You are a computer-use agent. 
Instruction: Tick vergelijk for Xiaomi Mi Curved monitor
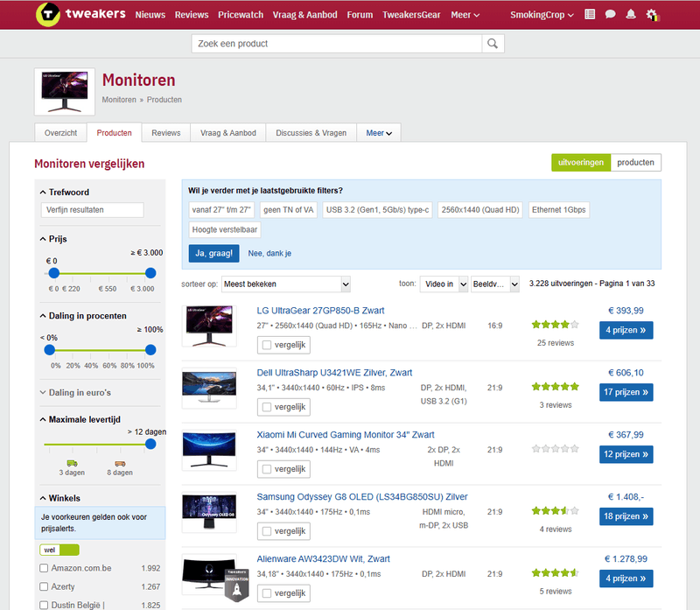(267, 469)
